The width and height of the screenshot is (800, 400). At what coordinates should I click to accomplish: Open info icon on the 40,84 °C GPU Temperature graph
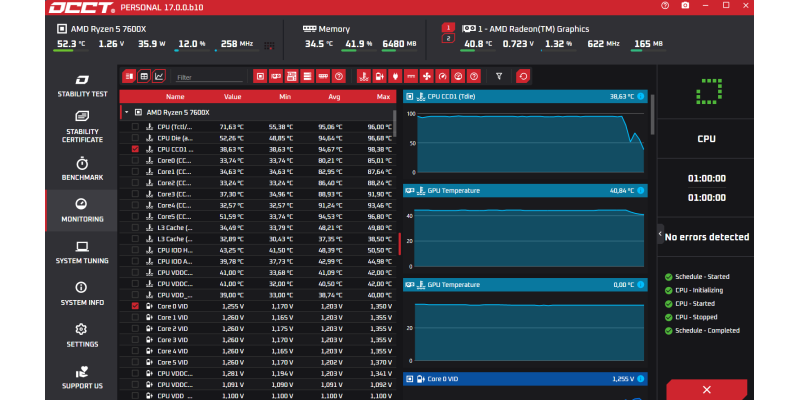640,190
